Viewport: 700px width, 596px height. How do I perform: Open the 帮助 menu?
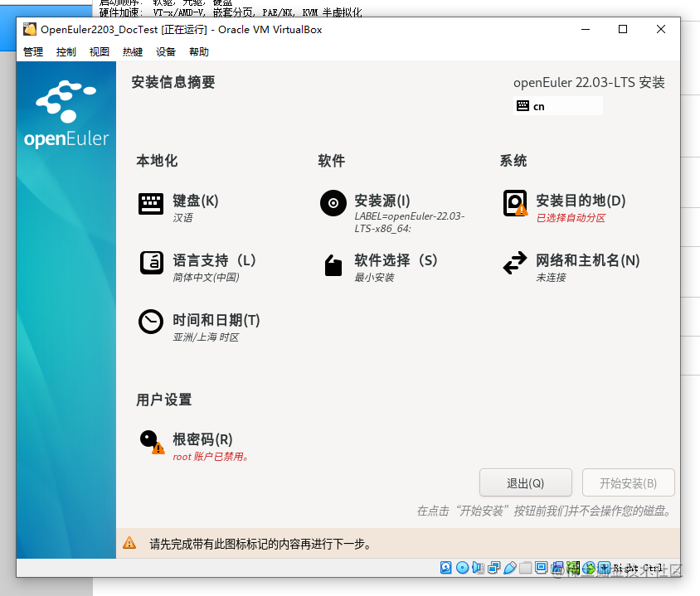coord(198,51)
